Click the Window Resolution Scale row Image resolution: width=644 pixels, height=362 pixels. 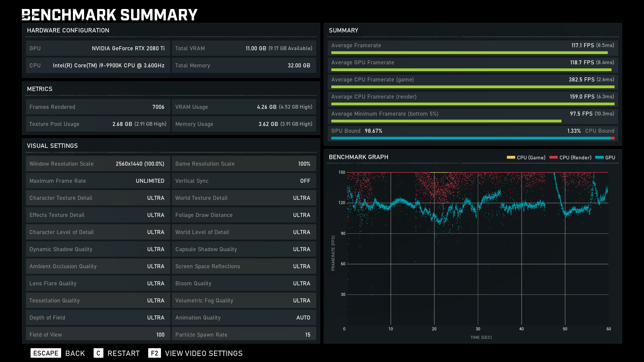98,164
